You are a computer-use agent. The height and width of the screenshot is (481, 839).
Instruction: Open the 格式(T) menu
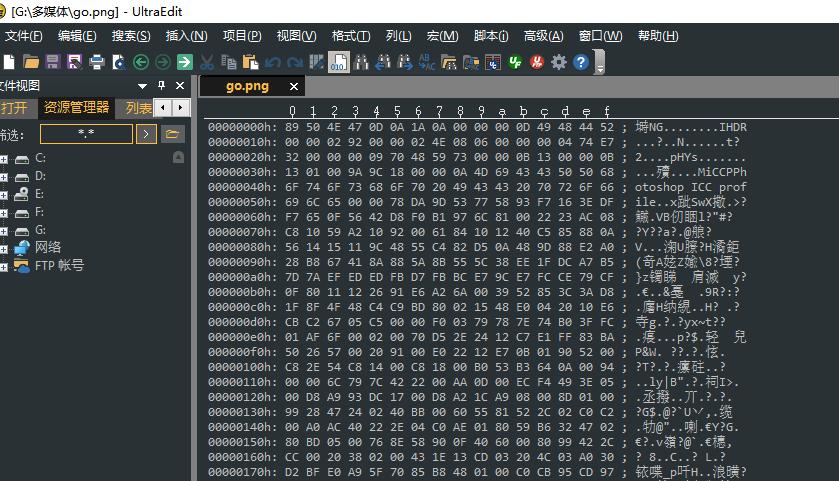pyautogui.click(x=350, y=36)
